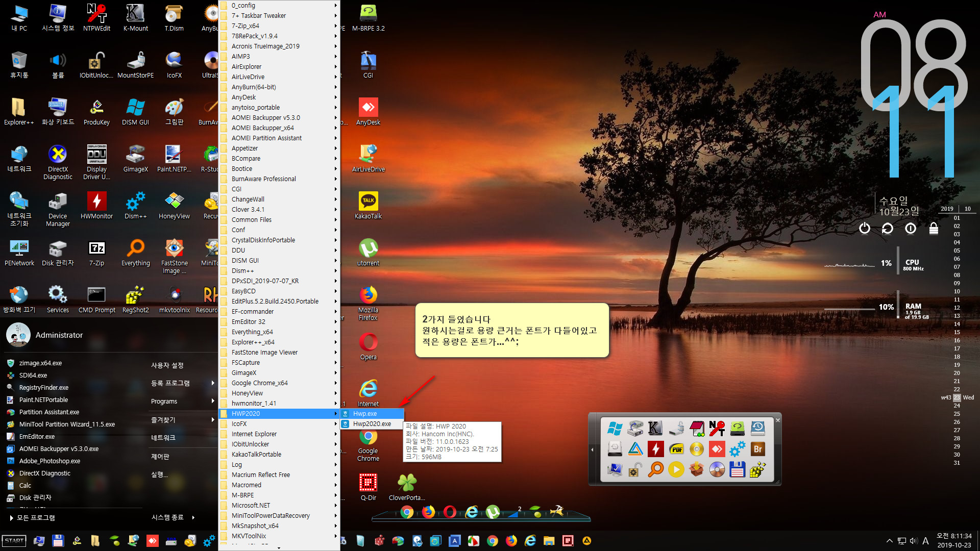The image size is (980, 551).
Task: Open HWMonitor desktop icon
Action: [x=96, y=206]
